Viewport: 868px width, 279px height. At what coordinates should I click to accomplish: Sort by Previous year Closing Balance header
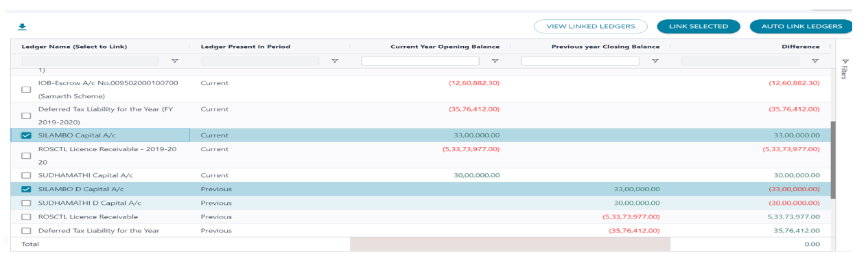pos(605,47)
